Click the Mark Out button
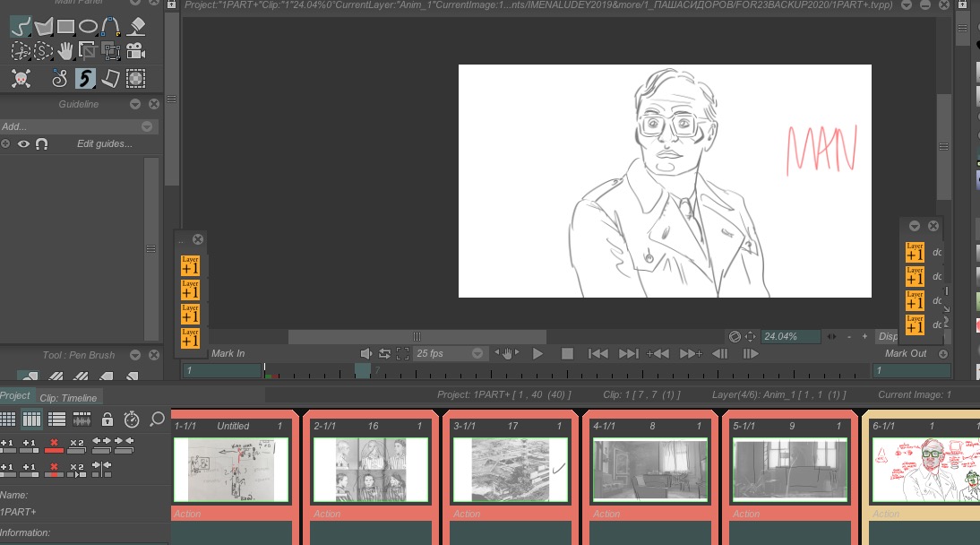Image resolution: width=980 pixels, height=545 pixels. pos(905,353)
